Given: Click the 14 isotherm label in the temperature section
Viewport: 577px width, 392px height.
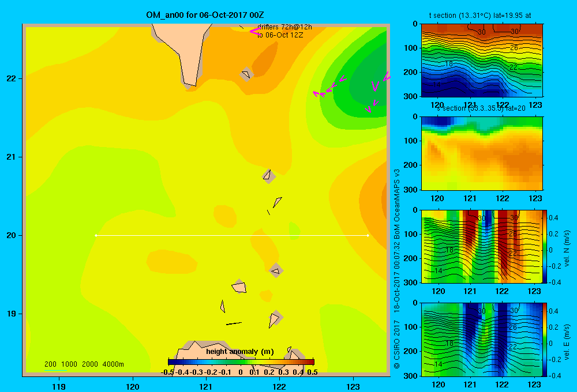Looking at the screenshot, I should coord(437,85).
